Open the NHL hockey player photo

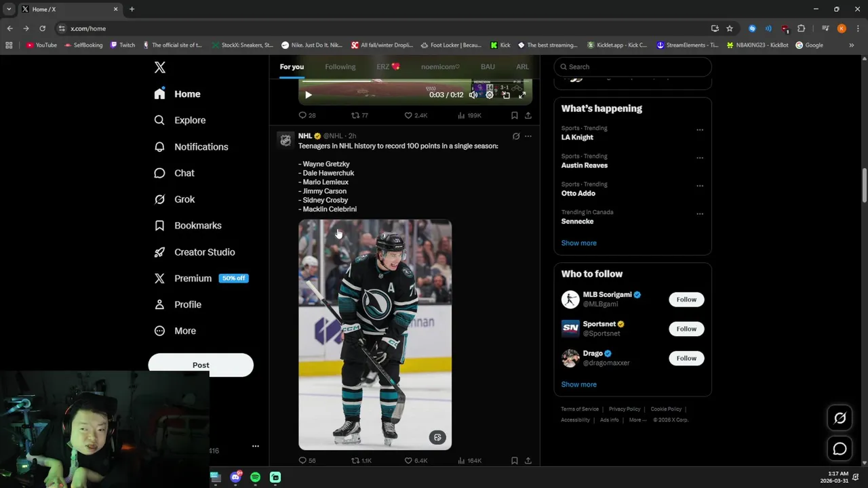(x=375, y=334)
